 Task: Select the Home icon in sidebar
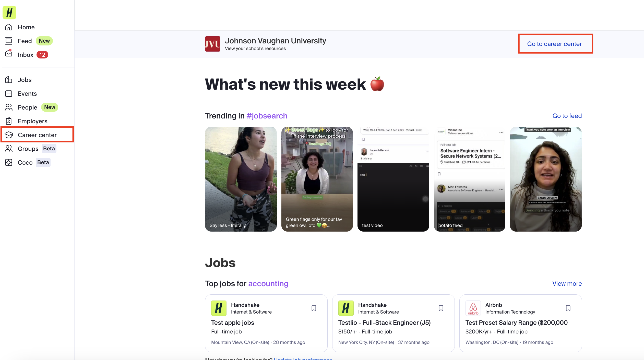tap(8, 27)
